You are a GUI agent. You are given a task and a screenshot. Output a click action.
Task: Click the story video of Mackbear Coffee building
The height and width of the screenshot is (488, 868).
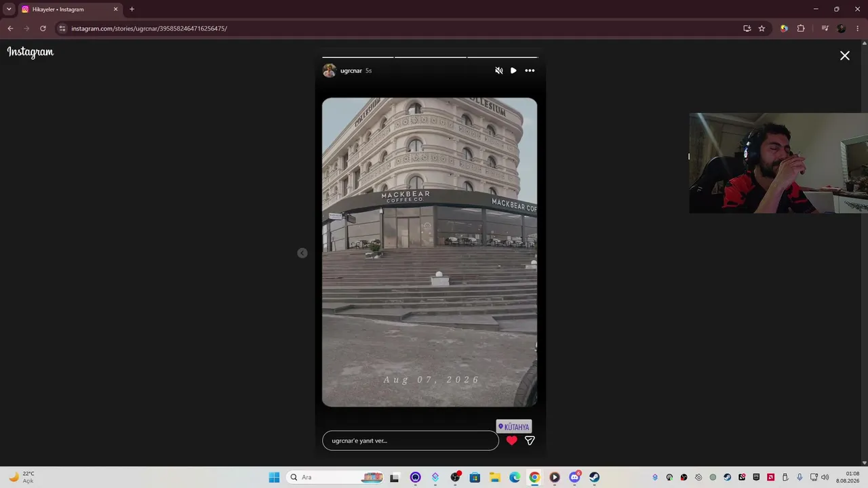point(429,252)
